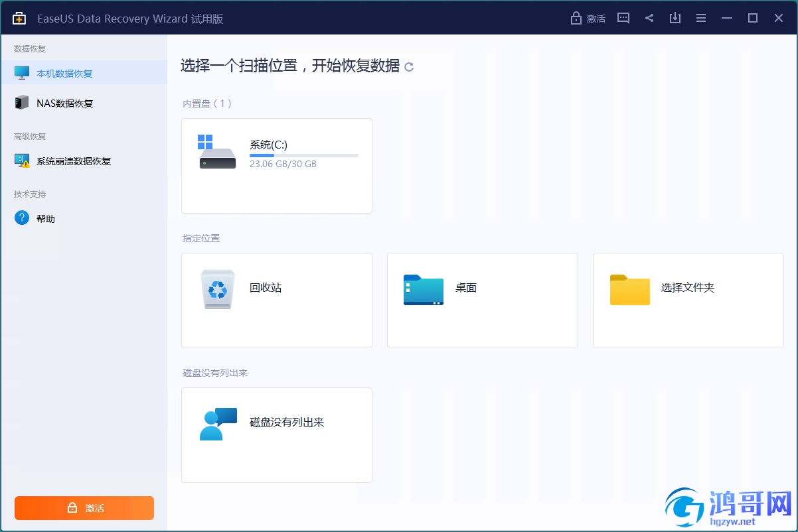Select NAS数据恢复 in the sidebar
Screen dimensions: 798x532
(84, 103)
